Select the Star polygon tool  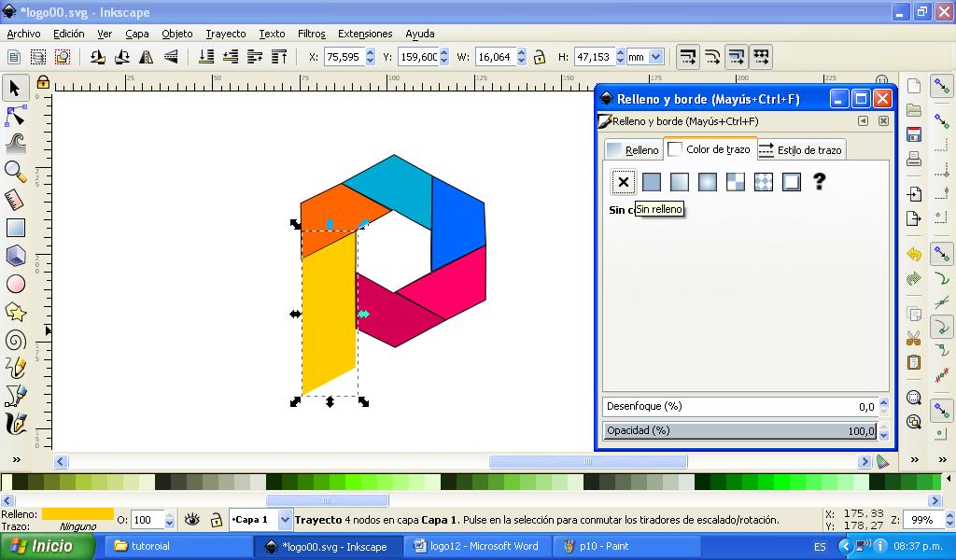click(15, 312)
